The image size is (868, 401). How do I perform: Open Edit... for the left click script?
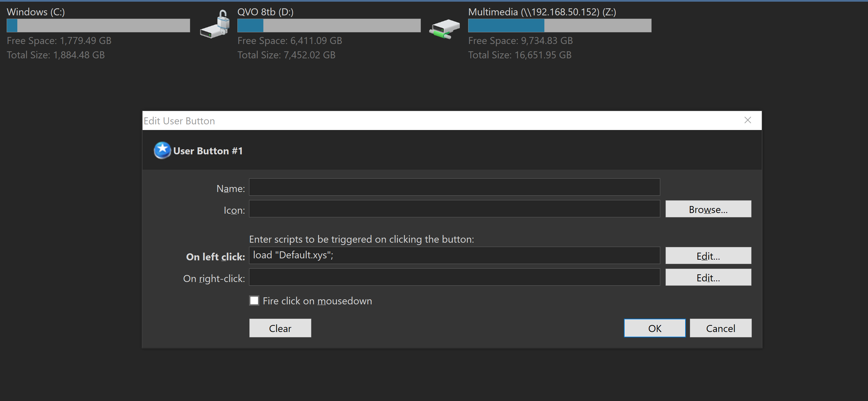(708, 256)
